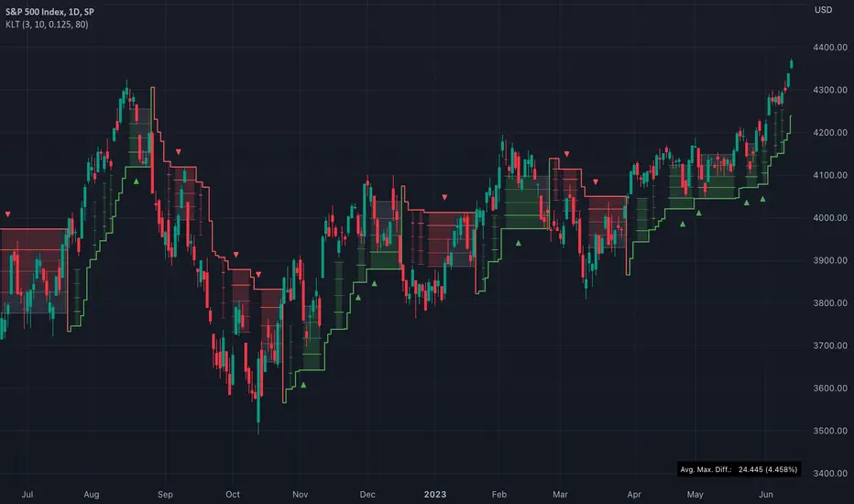Click the Sep label on time axis

coord(165,494)
